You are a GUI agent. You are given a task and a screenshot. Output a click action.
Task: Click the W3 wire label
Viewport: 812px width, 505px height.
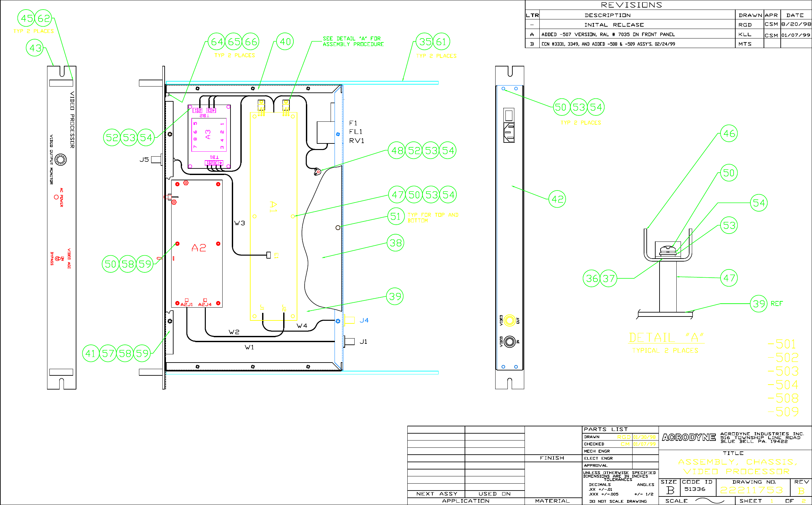[239, 223]
